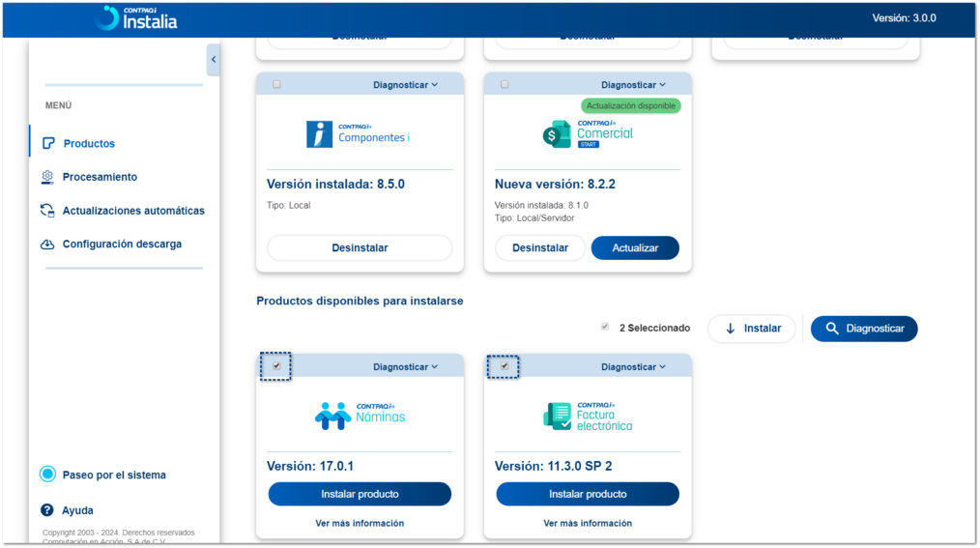
Task: Open the Ayuda help entry
Action: coord(77,510)
